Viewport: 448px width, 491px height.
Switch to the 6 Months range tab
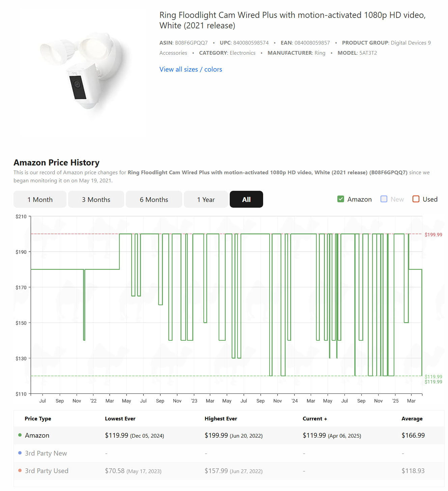click(154, 199)
